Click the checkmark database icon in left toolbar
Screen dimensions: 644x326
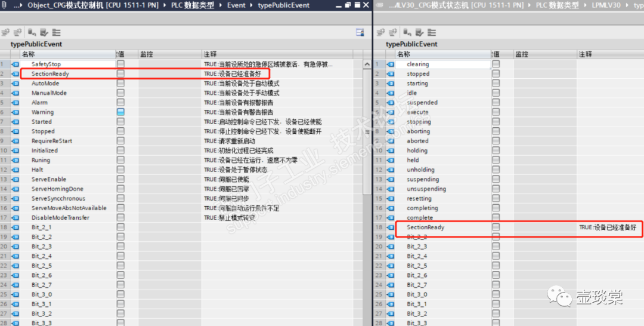click(44, 32)
